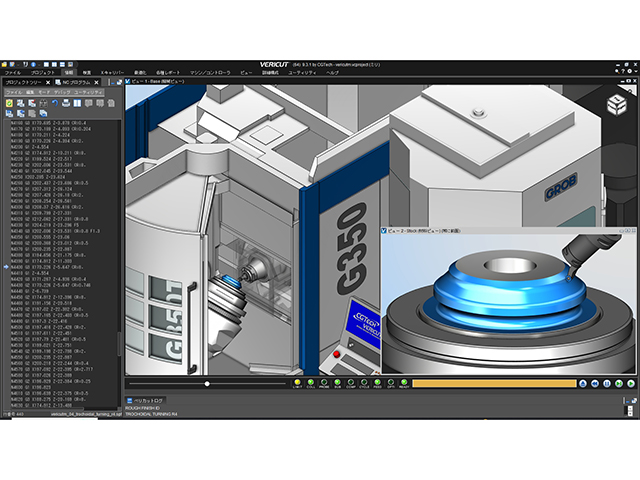Open the マシン/コントローラ menu
This screenshot has height=480, width=640.
(x=210, y=73)
